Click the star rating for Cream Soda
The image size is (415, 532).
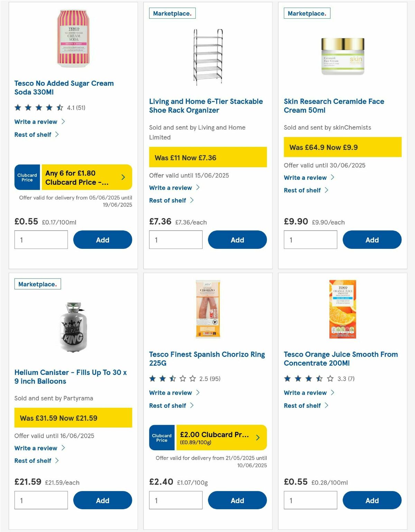[x=37, y=108]
